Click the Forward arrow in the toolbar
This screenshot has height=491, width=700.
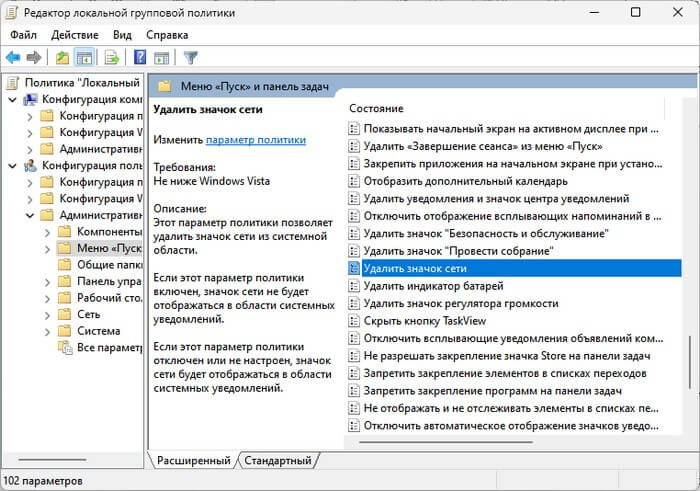[34, 57]
